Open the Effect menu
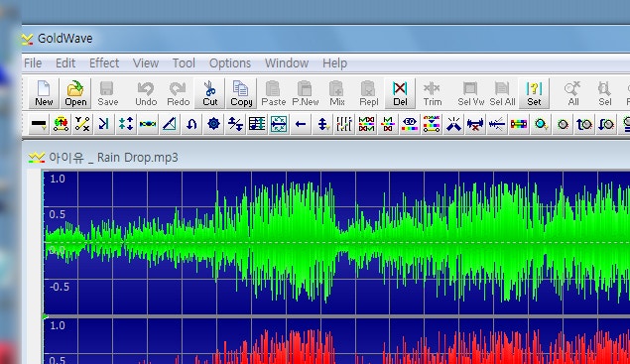630x364 pixels. (104, 63)
